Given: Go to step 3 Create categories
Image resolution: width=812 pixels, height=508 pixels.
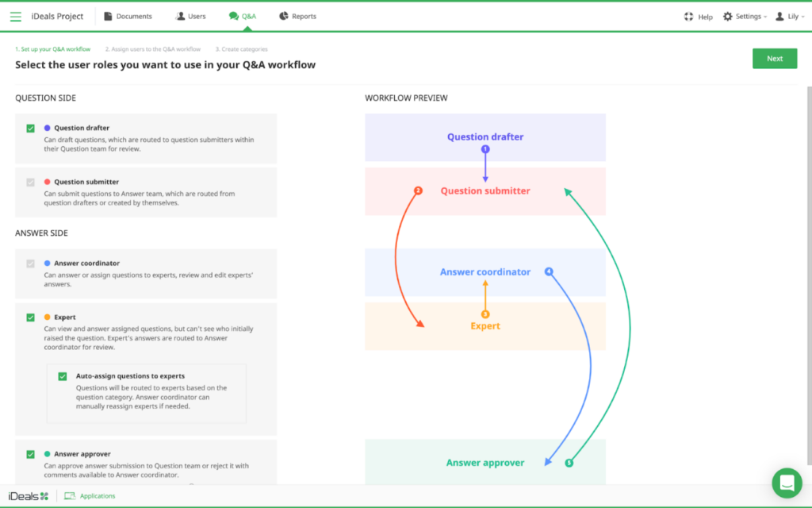Looking at the screenshot, I should pyautogui.click(x=241, y=49).
